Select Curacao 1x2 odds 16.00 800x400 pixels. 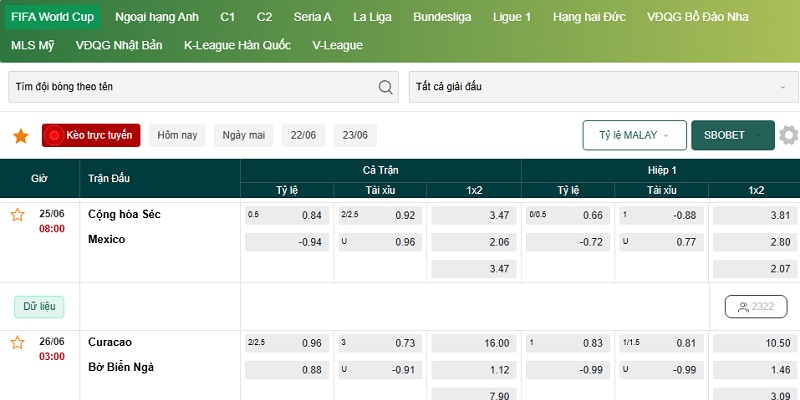(x=473, y=343)
